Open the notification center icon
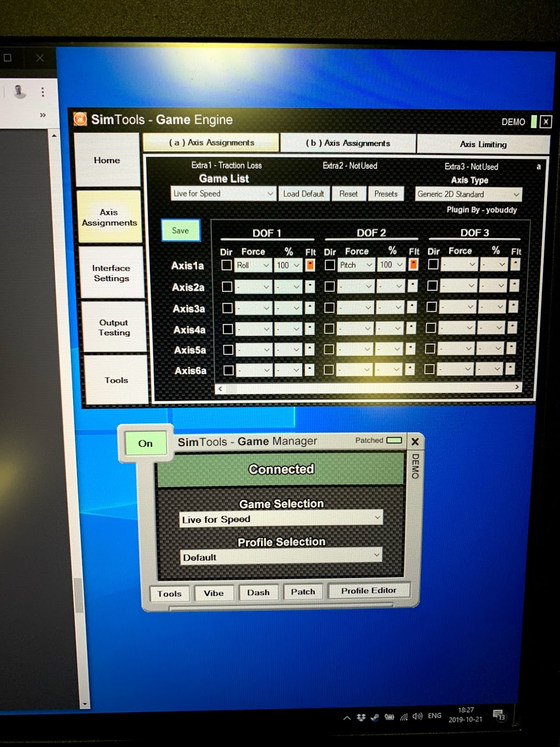 pyautogui.click(x=499, y=715)
